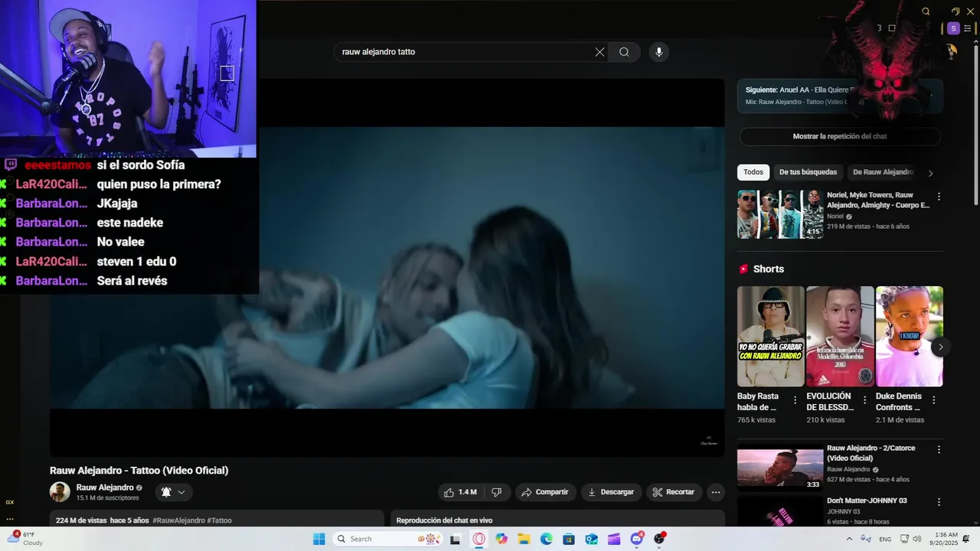Click video title Rauw Alejandro - Tattoo
Screen dimensions: 980x551
(x=139, y=471)
